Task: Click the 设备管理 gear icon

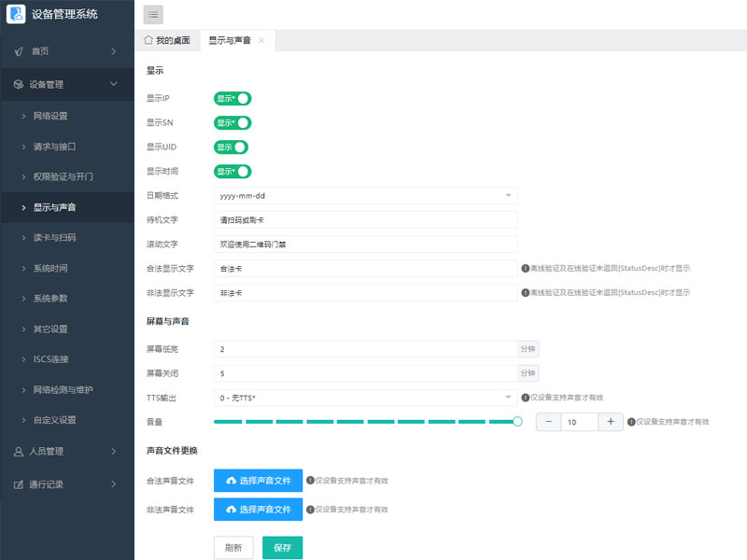Action: coord(16,84)
